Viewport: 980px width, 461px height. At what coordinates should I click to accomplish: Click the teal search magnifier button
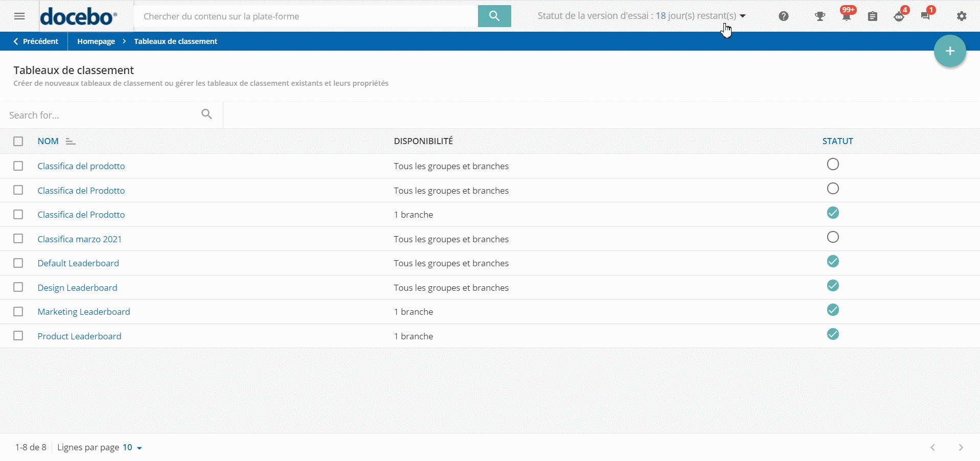[x=494, y=16]
